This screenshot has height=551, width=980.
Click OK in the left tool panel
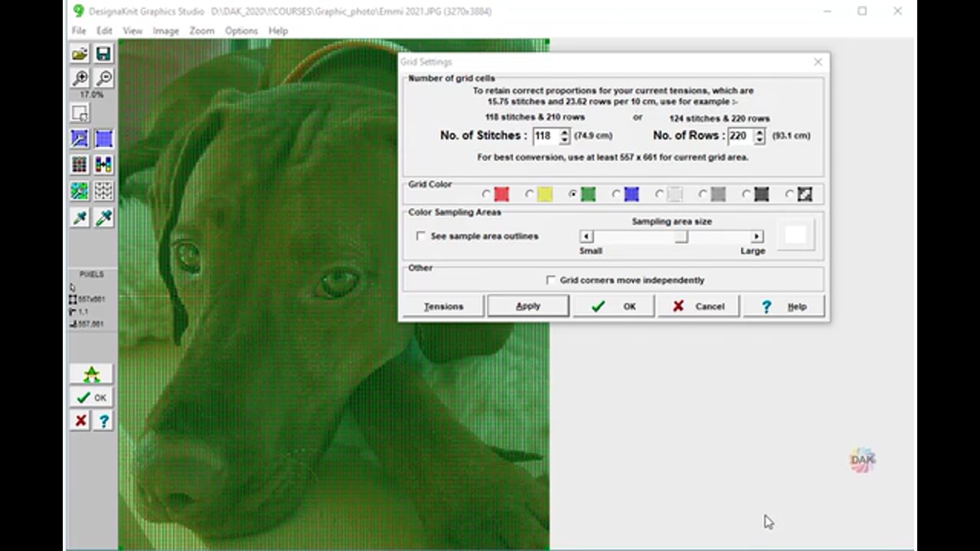(x=91, y=397)
